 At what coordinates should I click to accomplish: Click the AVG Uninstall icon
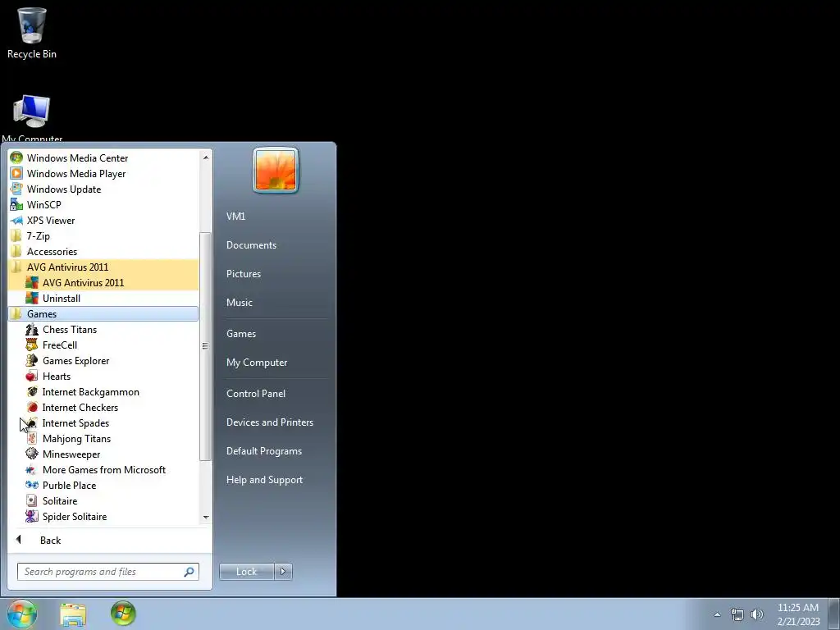click(32, 298)
